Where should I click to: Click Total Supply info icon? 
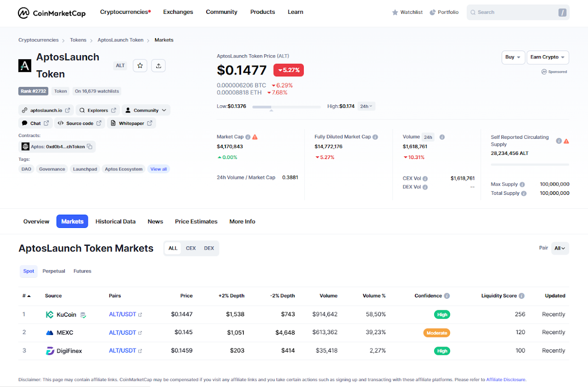pyautogui.click(x=524, y=193)
